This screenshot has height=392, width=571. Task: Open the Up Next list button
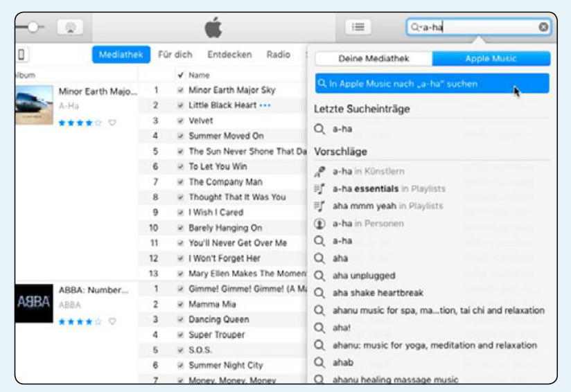[358, 27]
